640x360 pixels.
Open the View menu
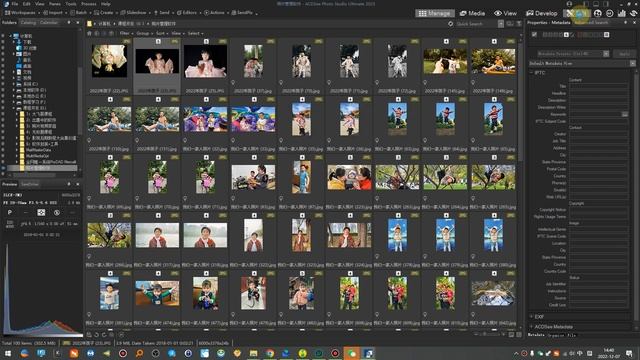tap(40, 4)
